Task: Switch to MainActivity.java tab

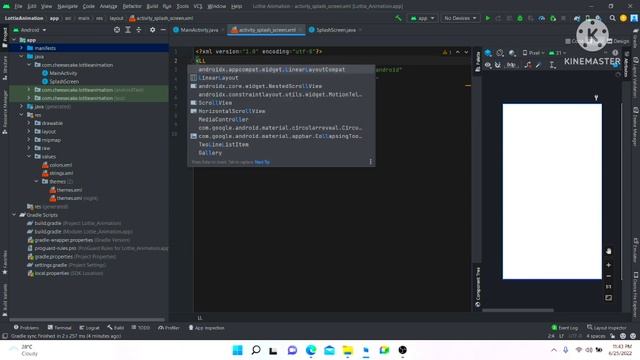Action: click(199, 30)
